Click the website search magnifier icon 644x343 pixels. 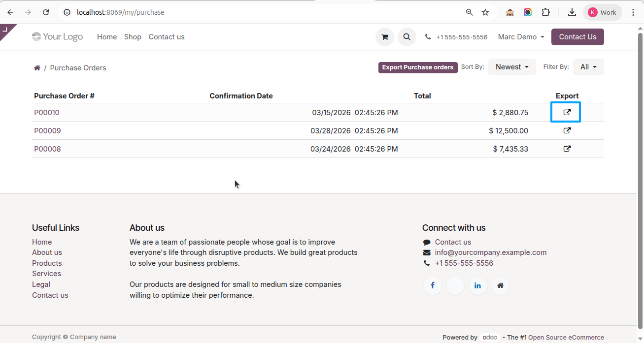(x=407, y=37)
